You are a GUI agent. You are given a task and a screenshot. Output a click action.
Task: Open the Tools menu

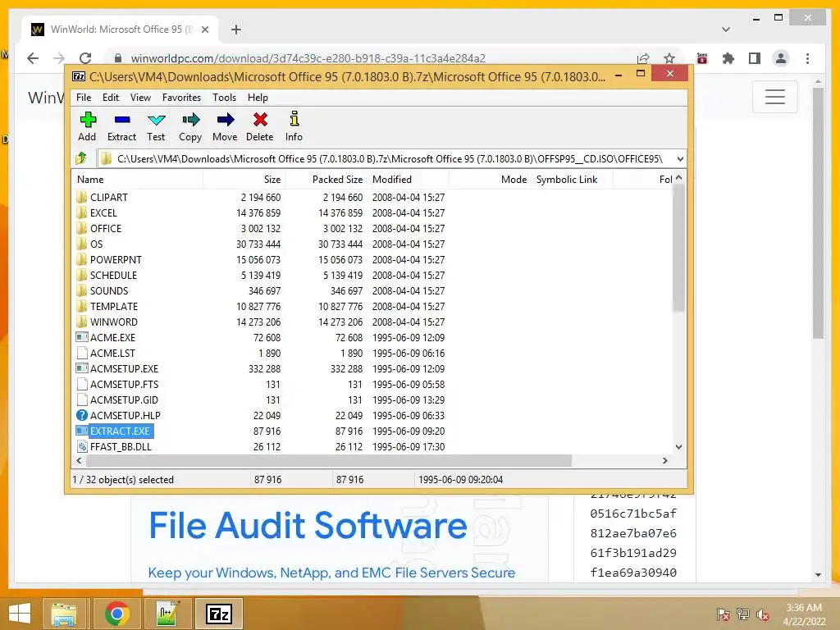pyautogui.click(x=224, y=98)
